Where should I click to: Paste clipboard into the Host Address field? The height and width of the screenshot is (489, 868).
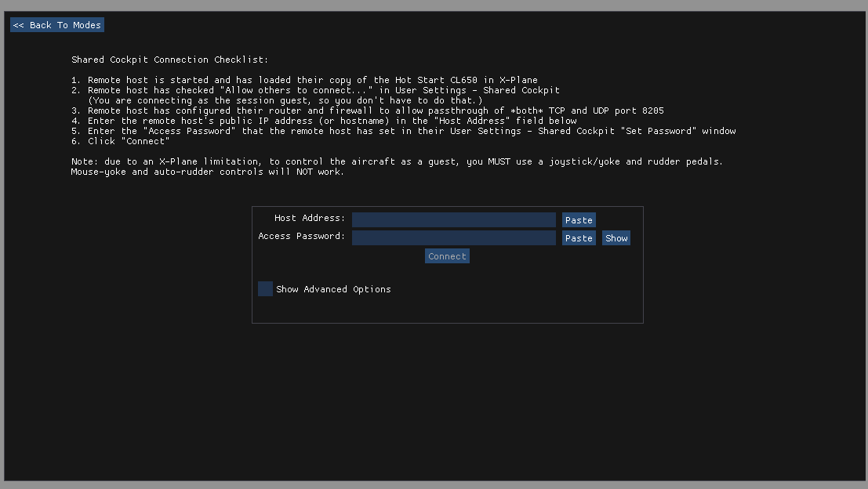tap(579, 220)
